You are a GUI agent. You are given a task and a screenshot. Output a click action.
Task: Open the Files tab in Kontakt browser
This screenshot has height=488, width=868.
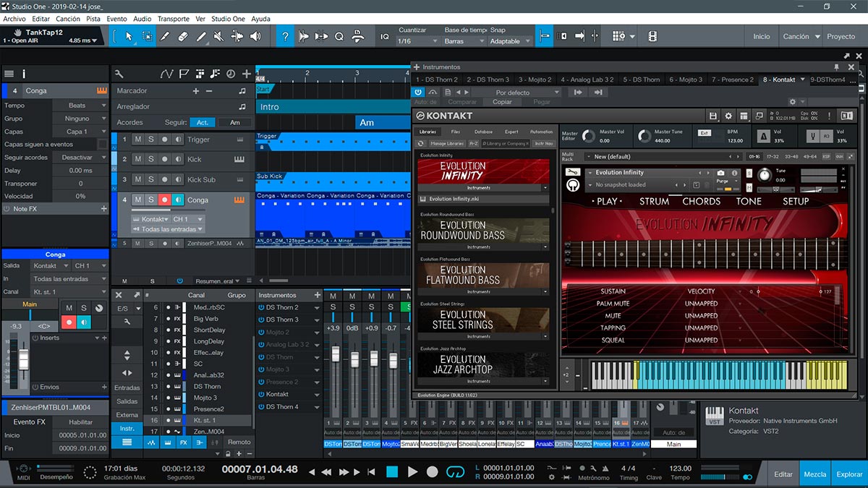click(x=456, y=132)
